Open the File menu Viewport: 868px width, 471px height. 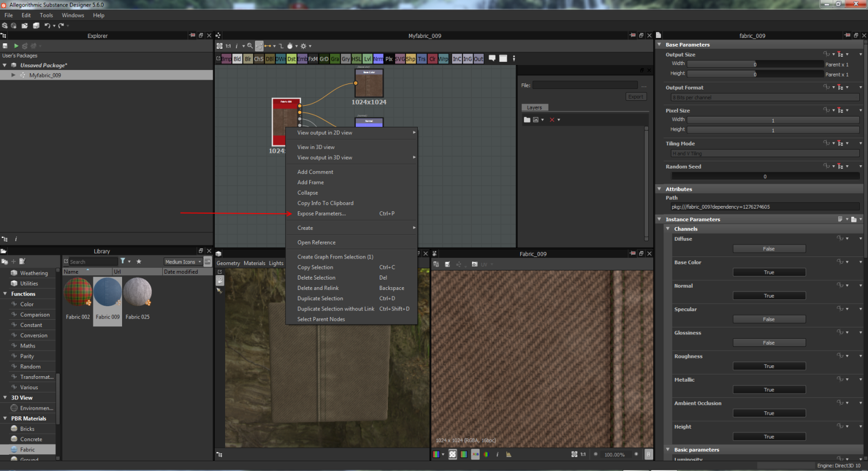tap(9, 15)
